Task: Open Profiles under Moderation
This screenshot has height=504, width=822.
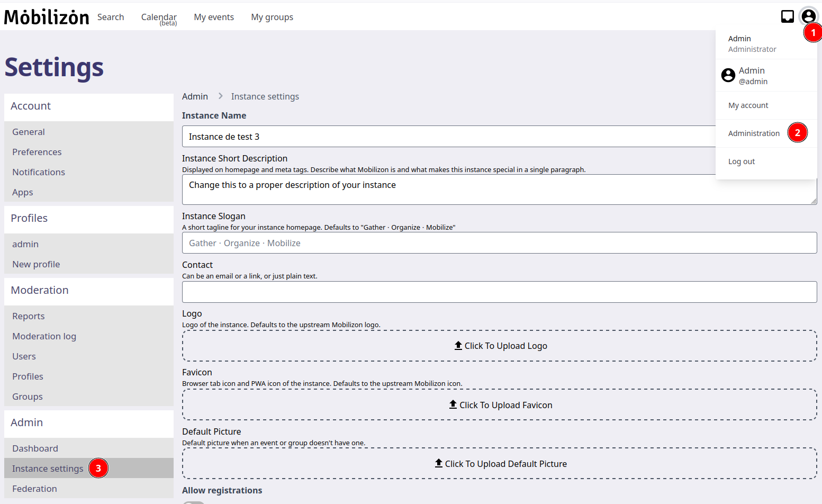Action: pos(89,376)
